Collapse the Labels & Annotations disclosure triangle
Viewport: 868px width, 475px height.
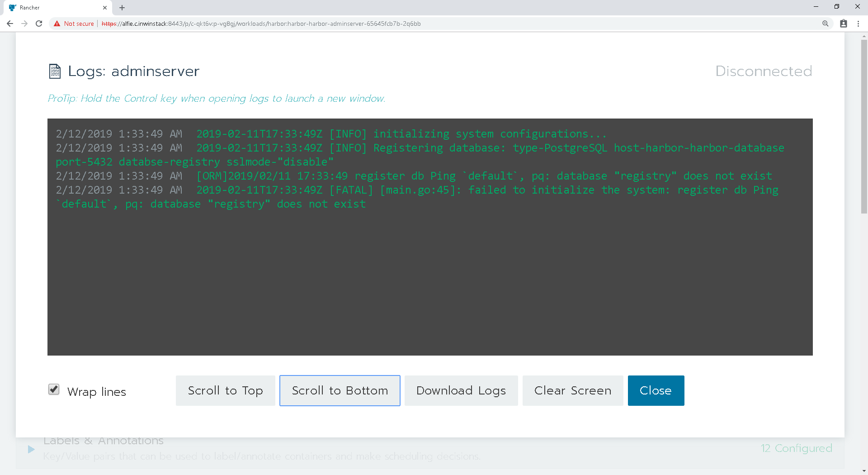31,449
